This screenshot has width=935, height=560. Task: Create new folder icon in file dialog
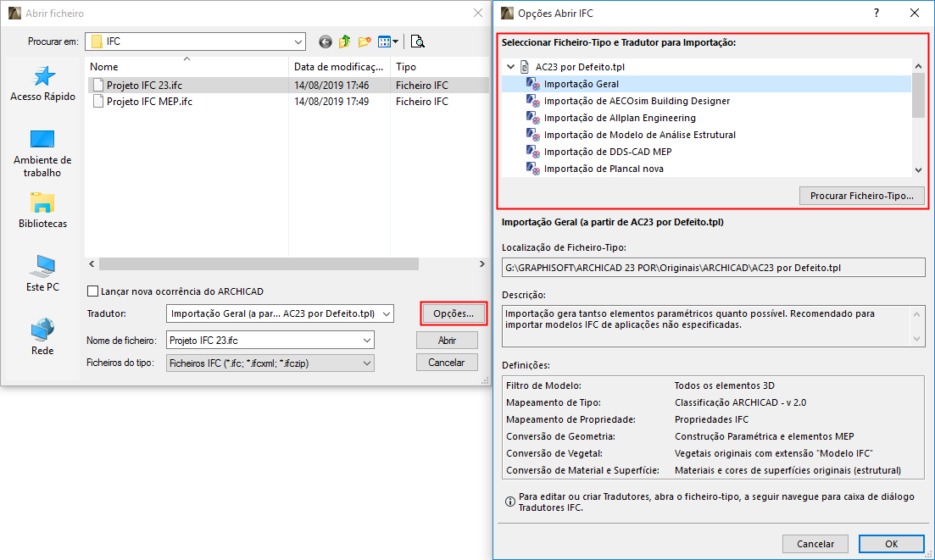coord(365,42)
